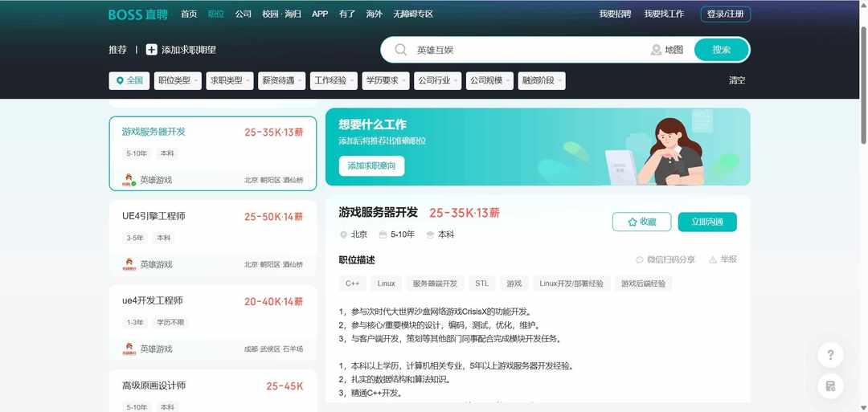Click 英雄游戏 company logo in first job card
This screenshot has height=412, width=868.
(128, 180)
